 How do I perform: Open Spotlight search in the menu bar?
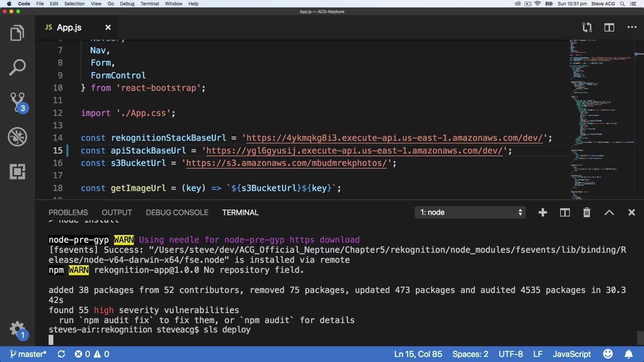(x=623, y=4)
